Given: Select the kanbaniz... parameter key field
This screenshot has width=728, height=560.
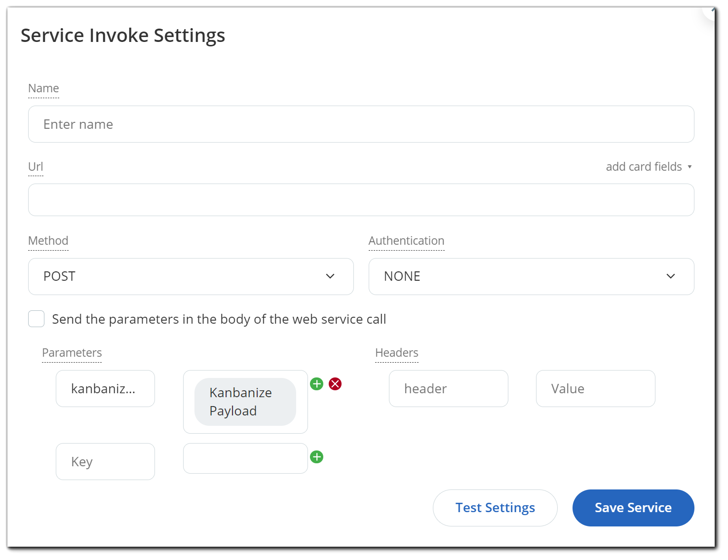Looking at the screenshot, I should coord(105,389).
